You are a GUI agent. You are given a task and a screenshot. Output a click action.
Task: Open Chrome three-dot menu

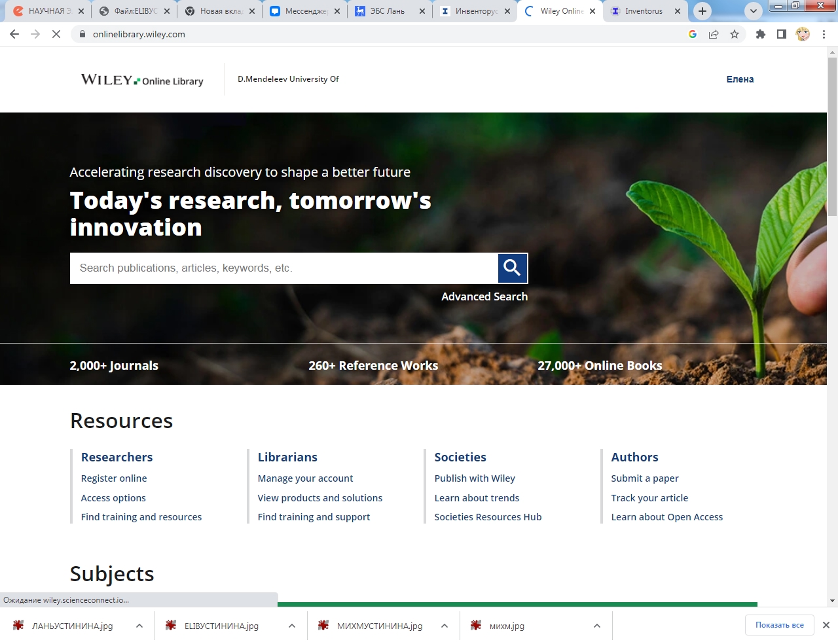pos(824,34)
